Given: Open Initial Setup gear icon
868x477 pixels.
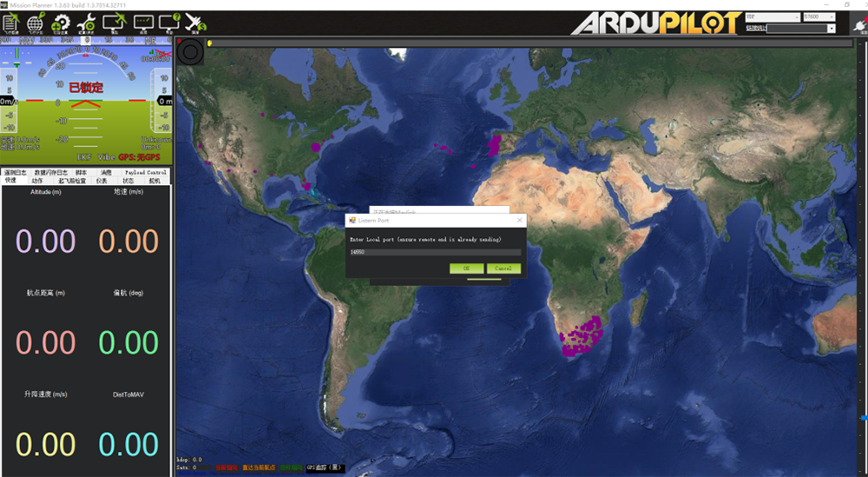Looking at the screenshot, I should click(62, 23).
